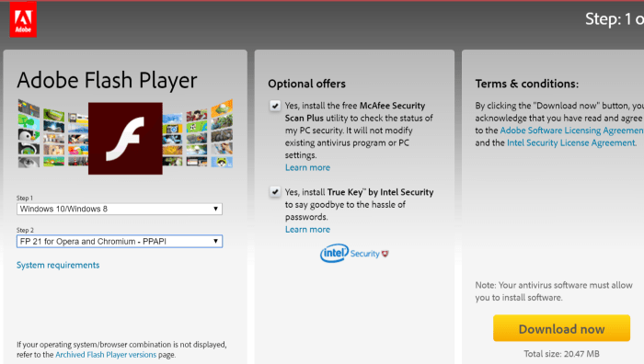Click the Step 1 label
Screen dimensions: 644x364
(25, 198)
